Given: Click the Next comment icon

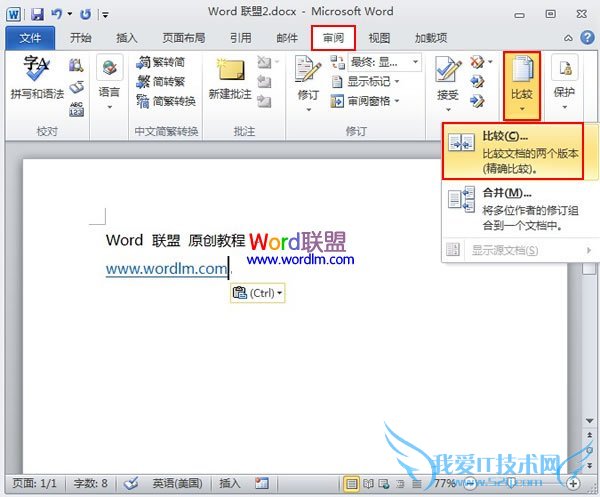Looking at the screenshot, I should pyautogui.click(x=264, y=101).
